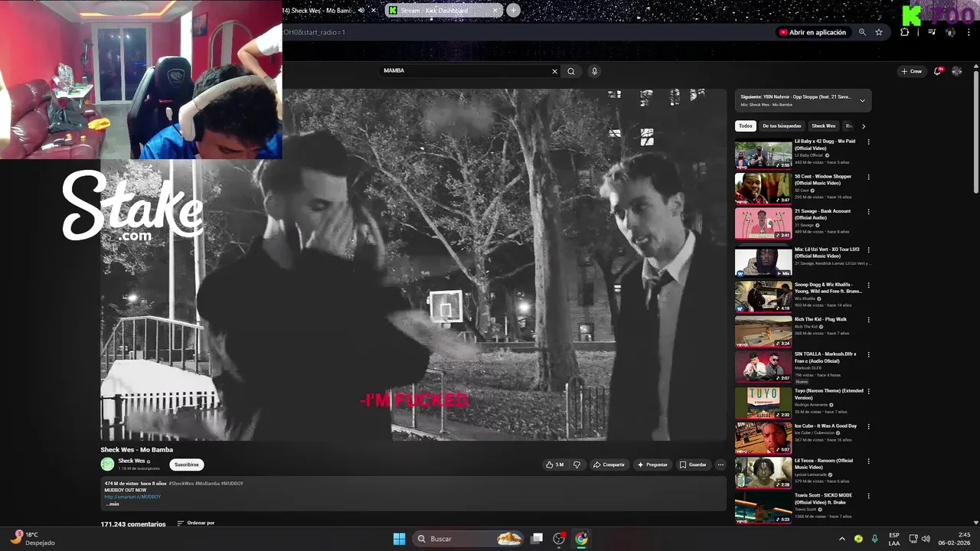Click Abrir en aplicación button
The image size is (980, 551).
812,32
